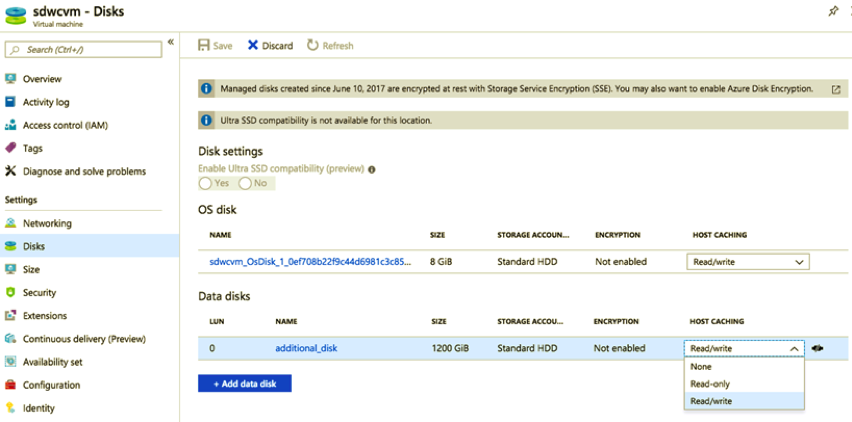
Task: Click the Discard X icon
Action: coord(253,45)
